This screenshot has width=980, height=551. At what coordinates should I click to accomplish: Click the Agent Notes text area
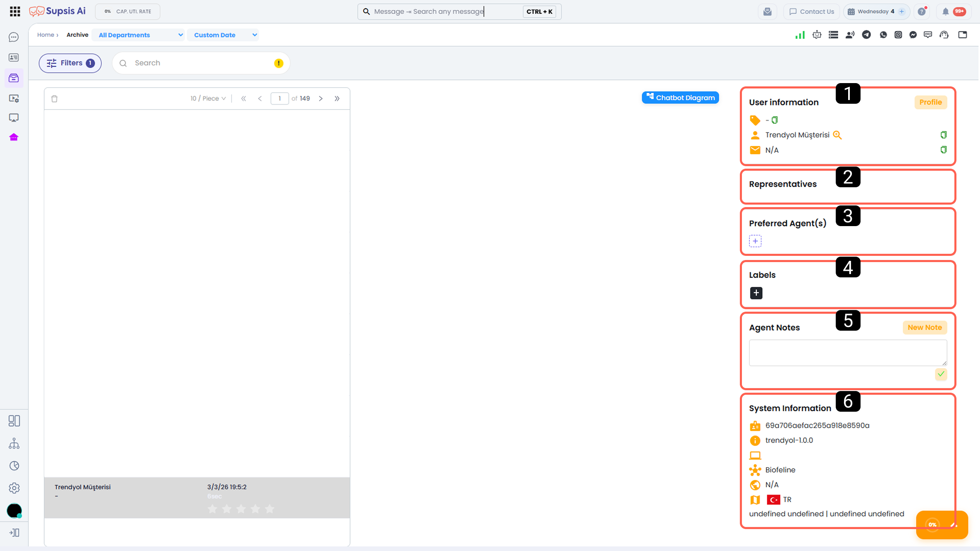(x=848, y=353)
